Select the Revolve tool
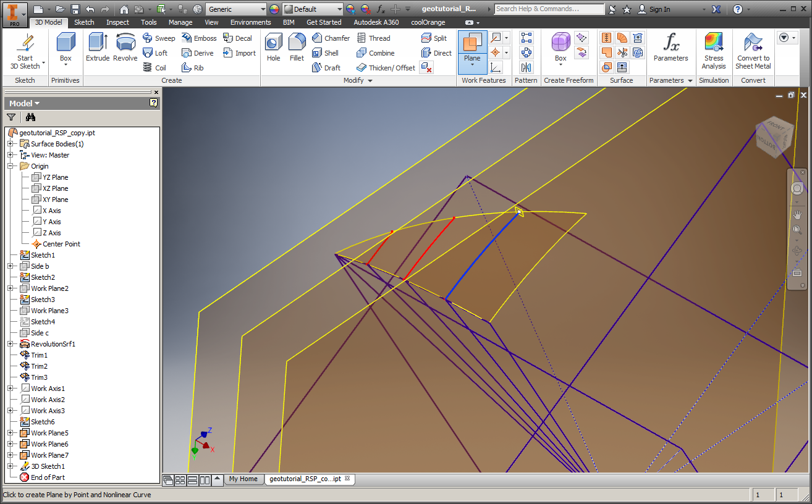 click(x=125, y=48)
